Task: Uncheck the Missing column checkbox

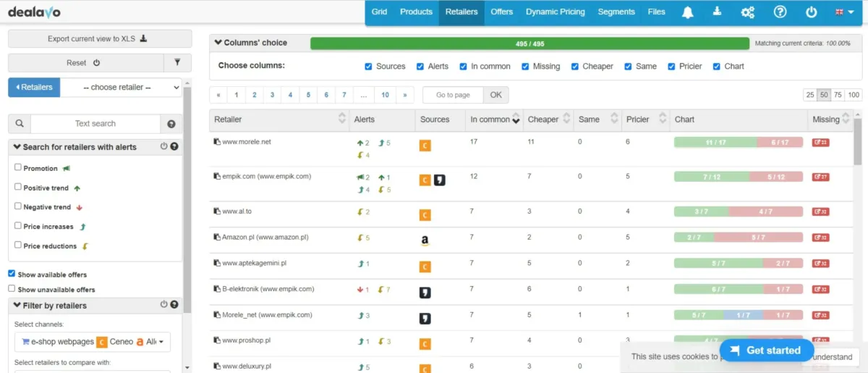Action: click(x=526, y=66)
